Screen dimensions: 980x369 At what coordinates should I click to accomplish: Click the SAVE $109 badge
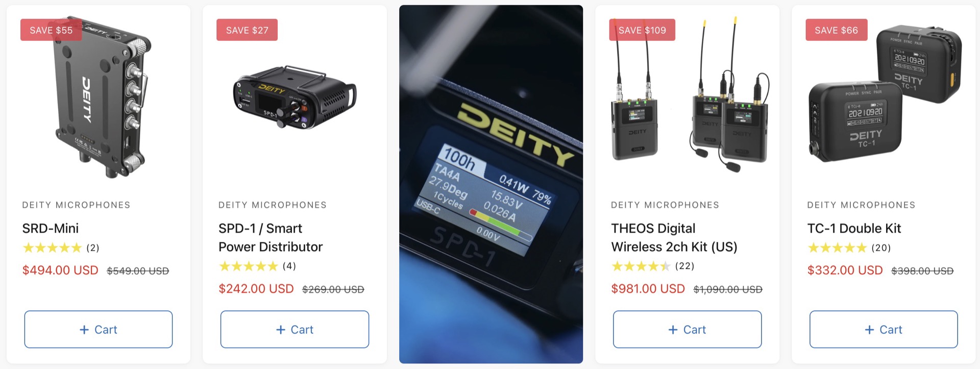pos(642,30)
